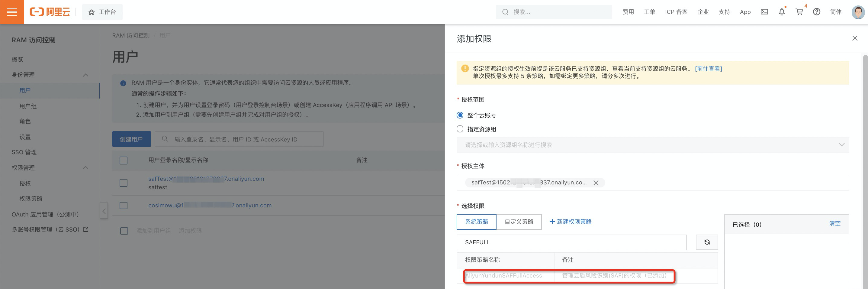Click 新建权限策略 link
This screenshot has width=868, height=289.
(x=571, y=222)
